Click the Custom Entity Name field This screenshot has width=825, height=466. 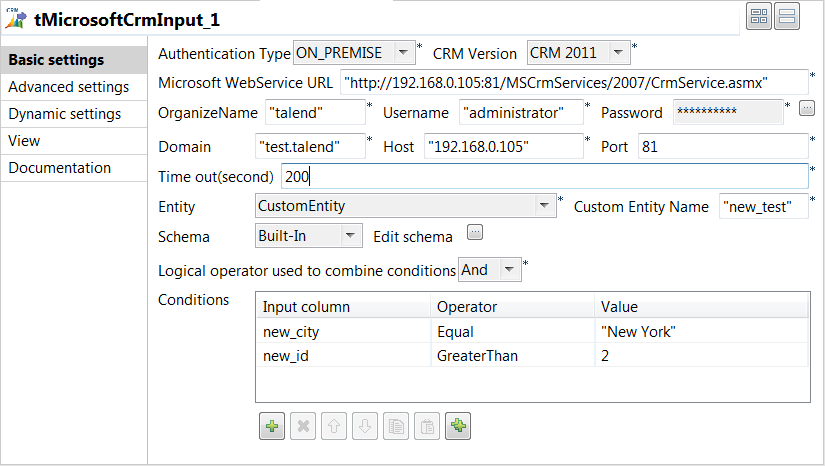pyautogui.click(x=762, y=206)
